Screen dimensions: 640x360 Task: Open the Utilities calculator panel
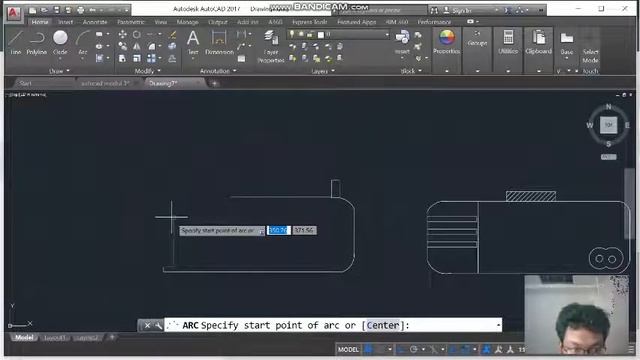[508, 42]
